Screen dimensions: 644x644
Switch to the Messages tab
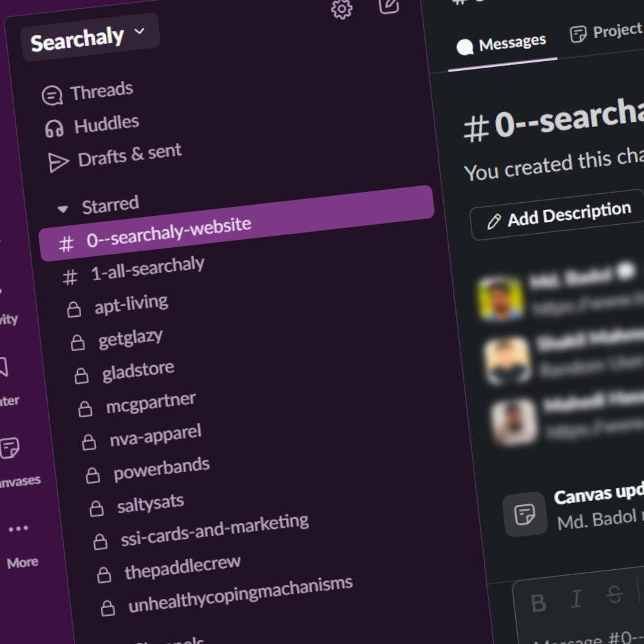point(502,44)
